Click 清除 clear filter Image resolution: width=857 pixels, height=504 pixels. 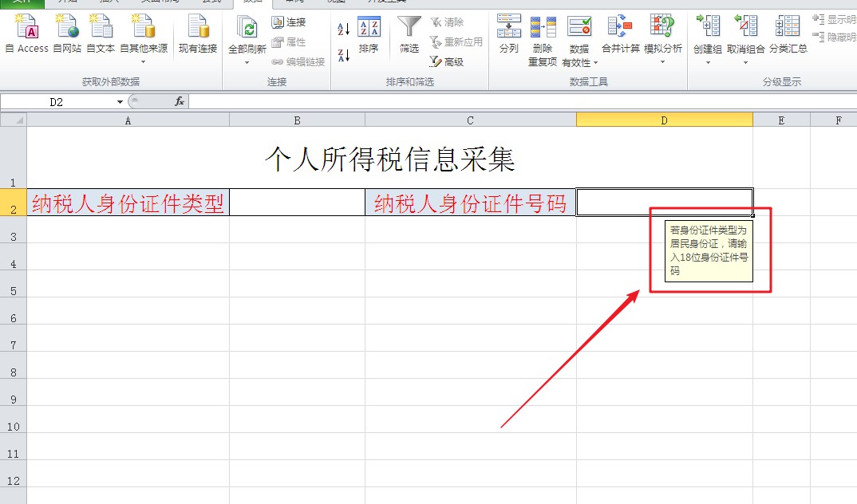(447, 22)
